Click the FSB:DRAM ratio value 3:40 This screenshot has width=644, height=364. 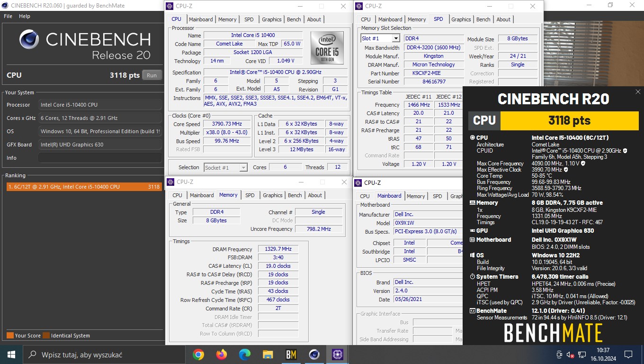pos(278,257)
